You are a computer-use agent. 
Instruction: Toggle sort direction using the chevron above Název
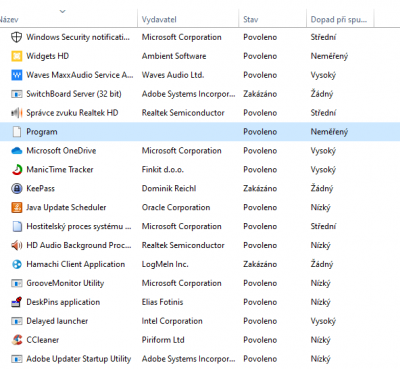62,11
